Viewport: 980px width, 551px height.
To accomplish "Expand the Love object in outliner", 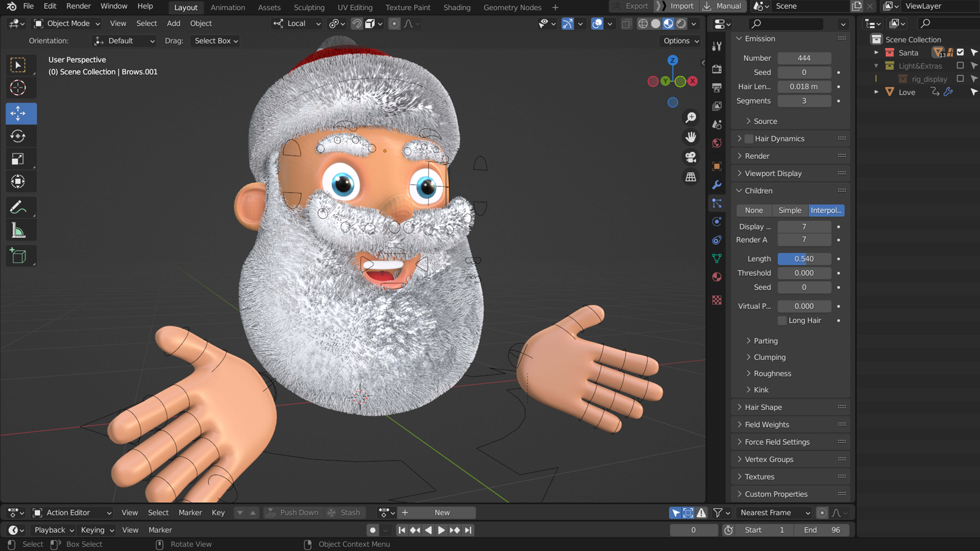I will tap(877, 92).
